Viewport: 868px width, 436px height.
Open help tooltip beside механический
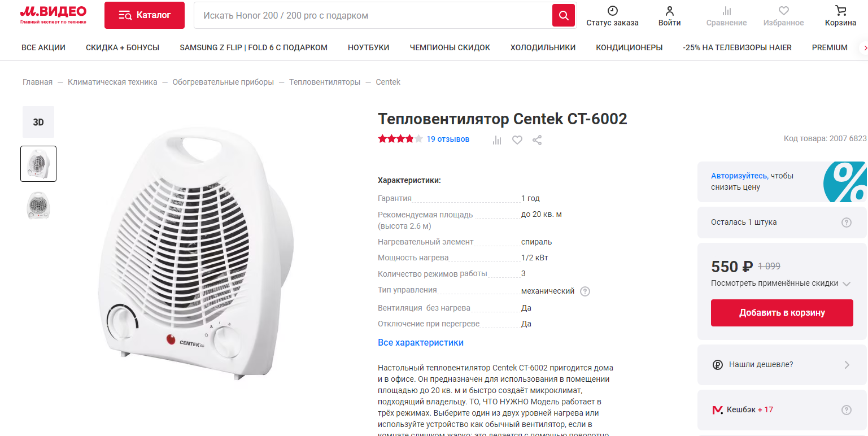tap(585, 291)
